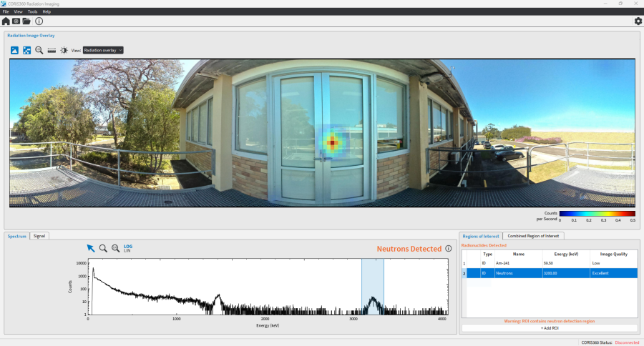Switch to the Signal tab
This screenshot has height=346, width=644.
pos(39,236)
